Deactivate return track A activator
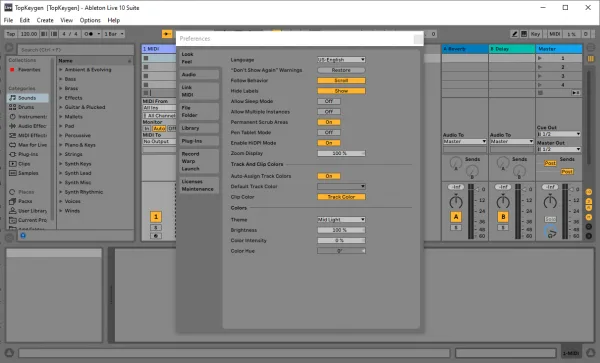The image size is (600, 363). point(456,217)
